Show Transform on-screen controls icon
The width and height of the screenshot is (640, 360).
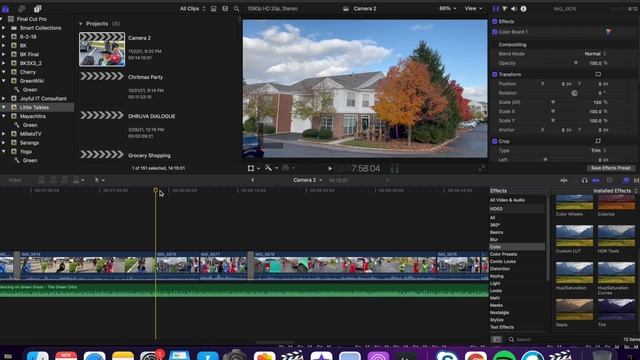[598, 74]
